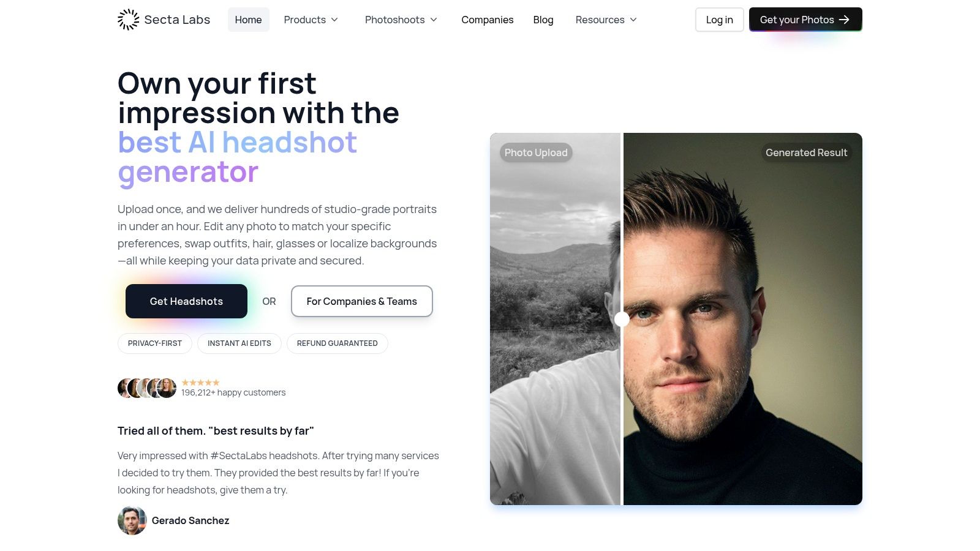Click Gerado Sanchez's profile avatar

(132, 520)
